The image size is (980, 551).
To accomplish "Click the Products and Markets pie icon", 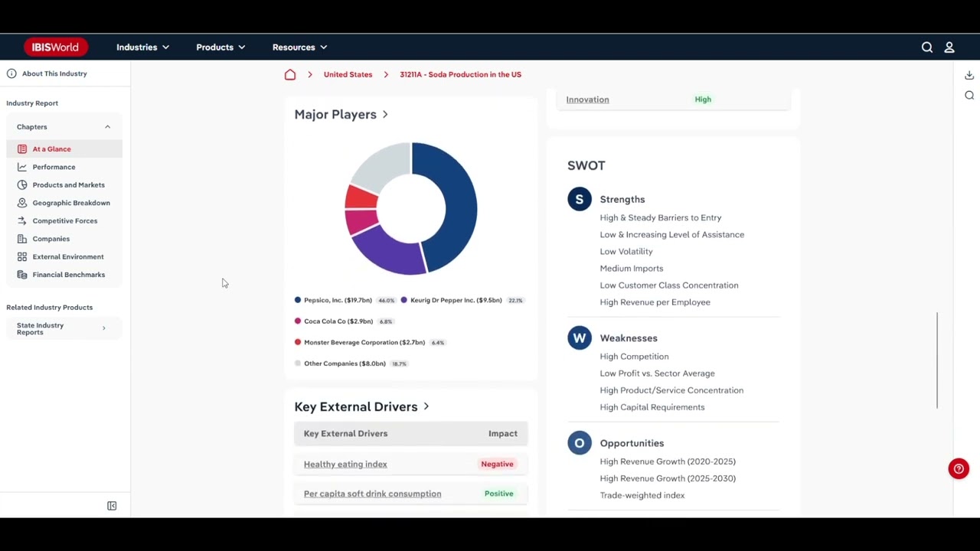I will coord(22,185).
